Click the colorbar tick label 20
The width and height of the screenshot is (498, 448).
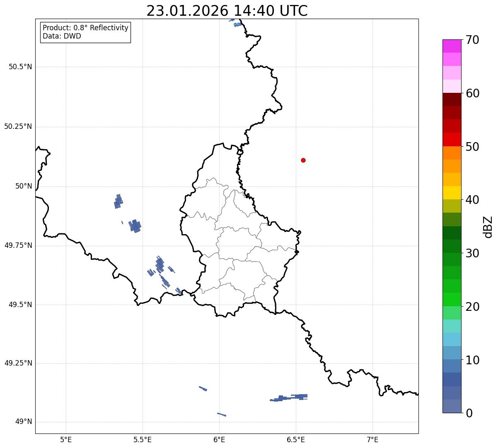tap(472, 307)
